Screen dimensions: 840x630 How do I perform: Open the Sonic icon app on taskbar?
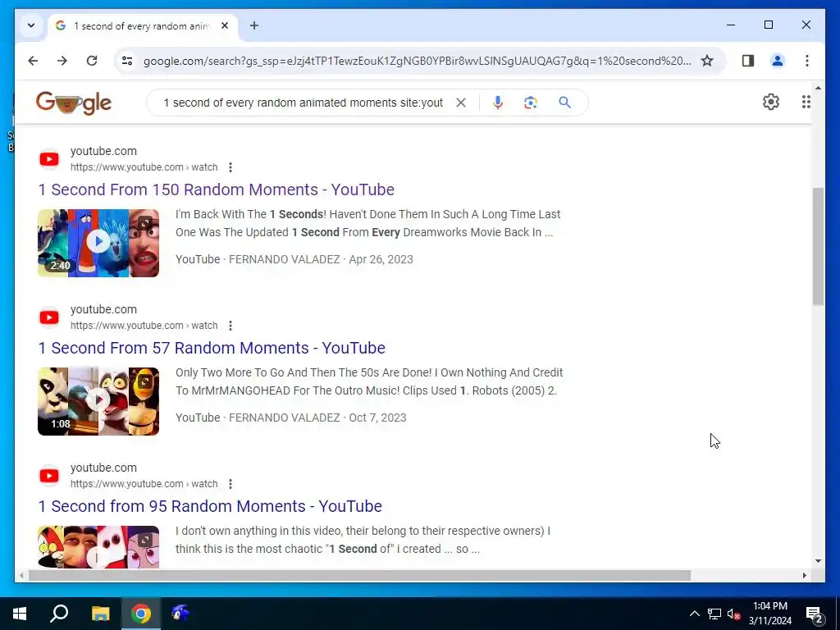pos(180,614)
